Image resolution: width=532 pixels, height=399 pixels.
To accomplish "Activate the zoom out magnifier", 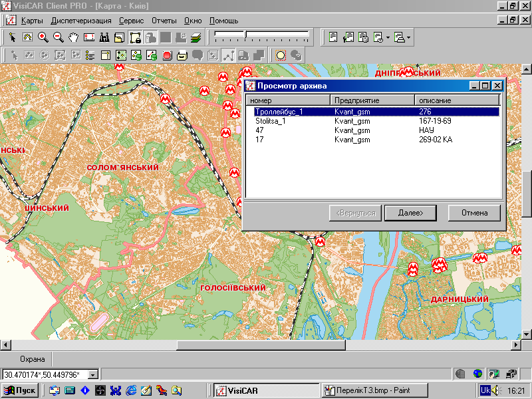I will pyautogui.click(x=59, y=37).
